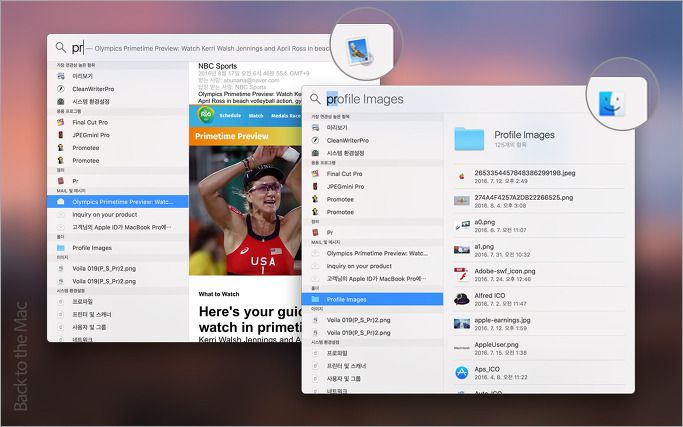
Task: Pick the "Pr" definition result in back Spotlight window
Action: pyautogui.click(x=118, y=181)
